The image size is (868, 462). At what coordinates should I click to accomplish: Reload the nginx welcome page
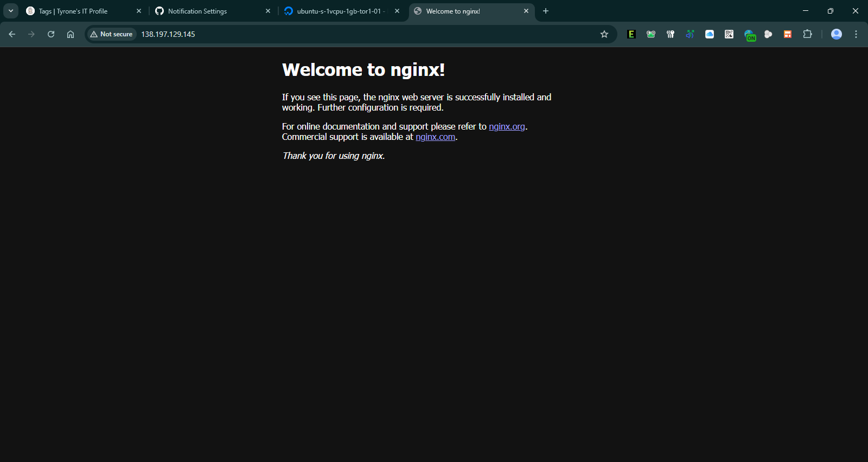[51, 34]
